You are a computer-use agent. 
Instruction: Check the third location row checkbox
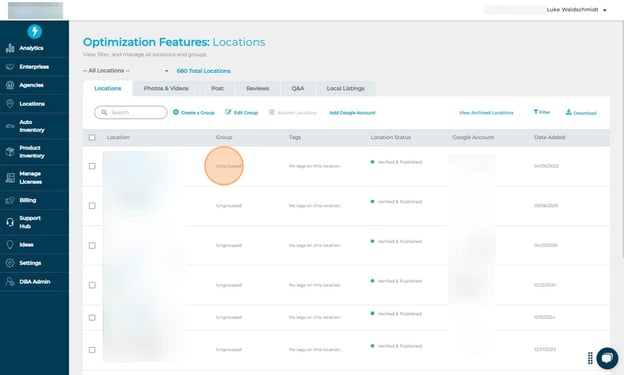coord(92,246)
